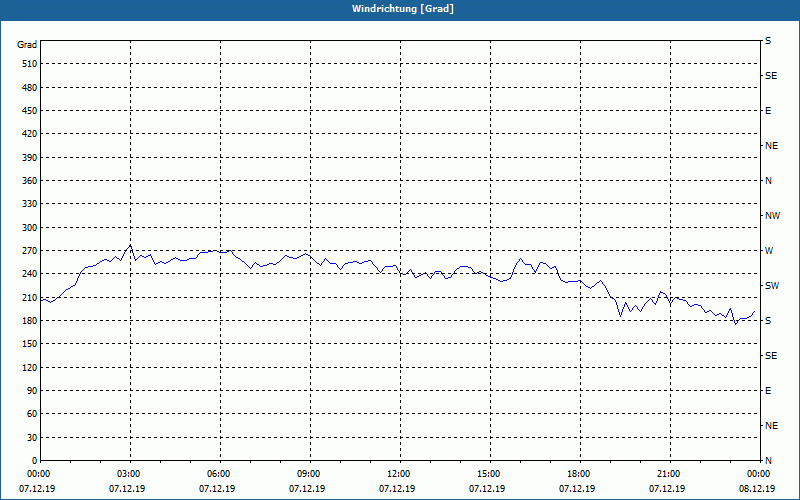
Task: Click the wind line peak near 03:00
Action: (x=131, y=245)
